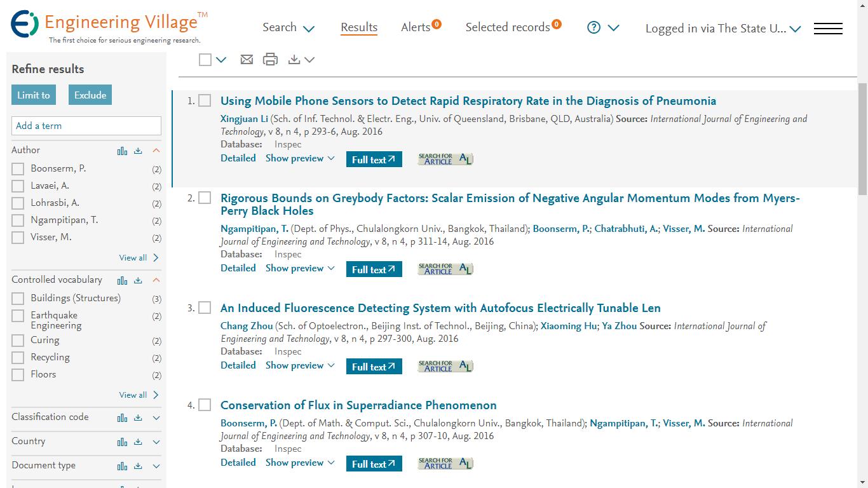Type a term in the Add a term field
868x488 pixels.
[86, 125]
